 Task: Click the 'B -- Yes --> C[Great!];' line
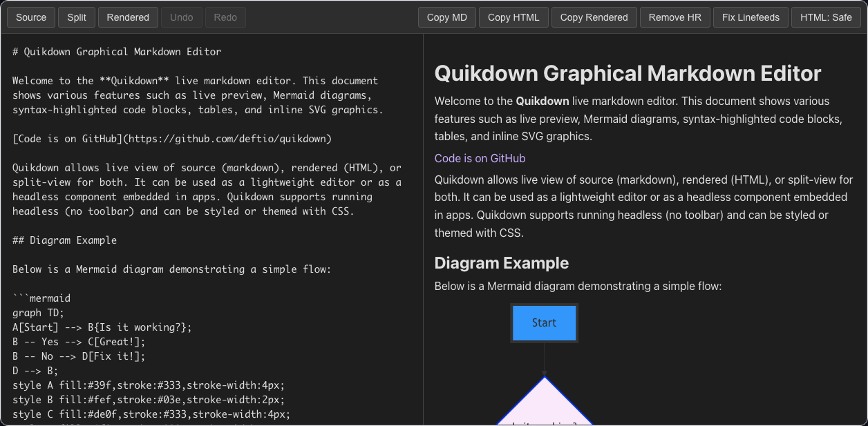tap(79, 342)
